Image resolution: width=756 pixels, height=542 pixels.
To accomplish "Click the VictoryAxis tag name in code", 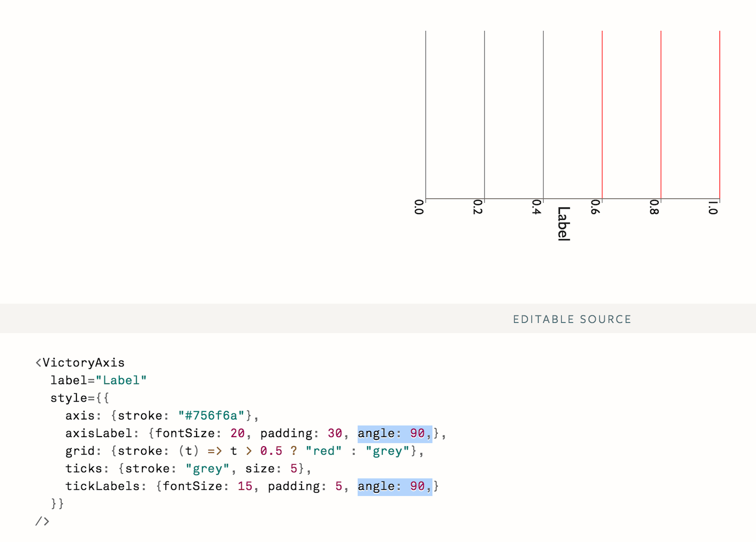I will click(84, 363).
